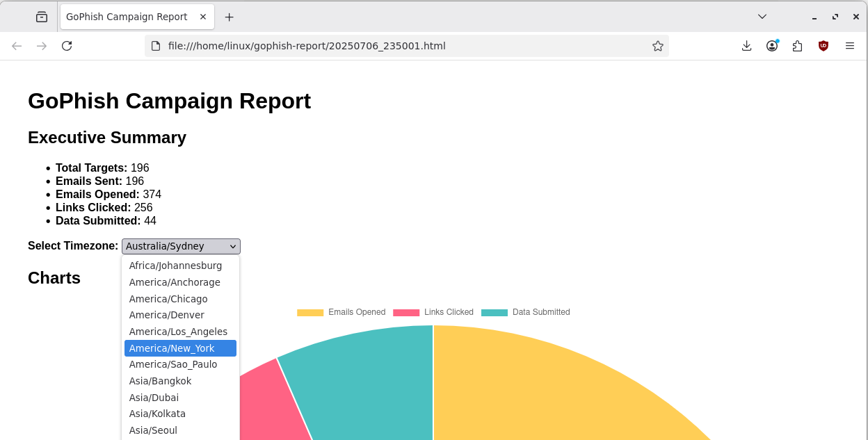Restore down the browser window
Screen dimensions: 868x440
pyautogui.click(x=835, y=17)
